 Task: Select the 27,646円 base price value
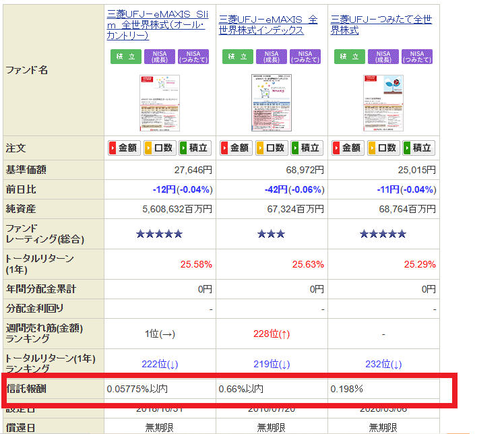tap(193, 170)
